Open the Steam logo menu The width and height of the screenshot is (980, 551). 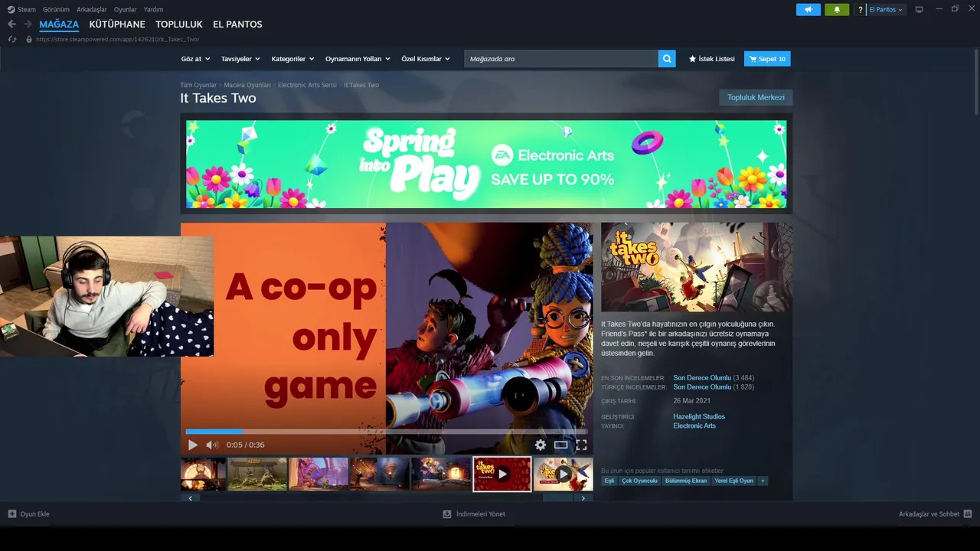point(21,9)
